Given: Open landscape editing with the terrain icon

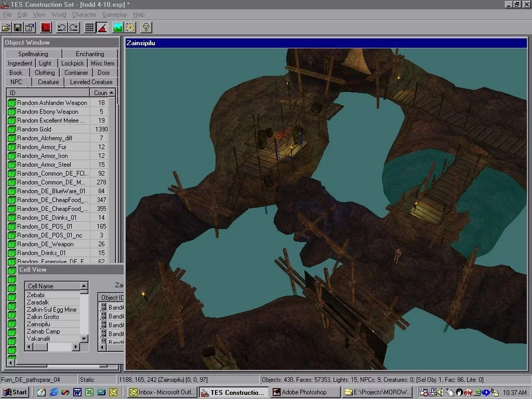Looking at the screenshot, I should click(118, 27).
